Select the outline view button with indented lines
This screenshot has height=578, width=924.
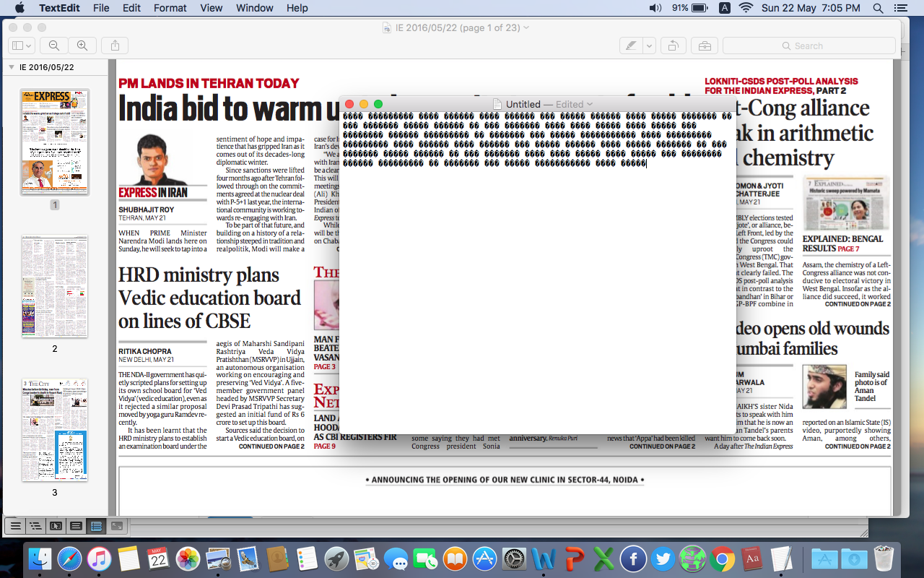click(35, 526)
